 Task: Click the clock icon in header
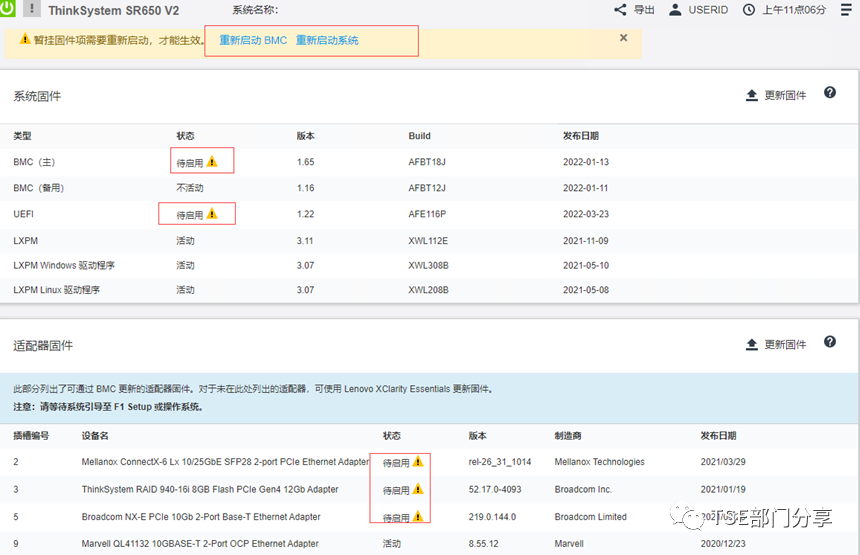tap(749, 10)
